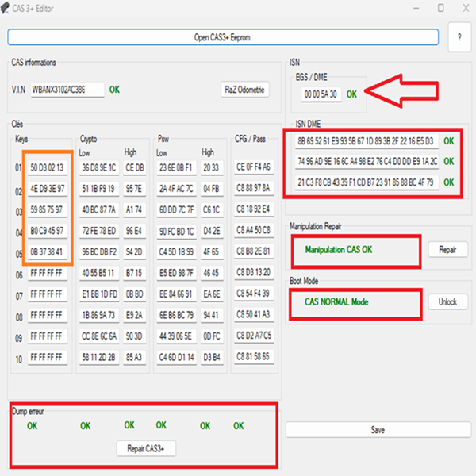Click the Open CAS3+ Eeprom button
The width and height of the screenshot is (476, 476).
tap(223, 37)
